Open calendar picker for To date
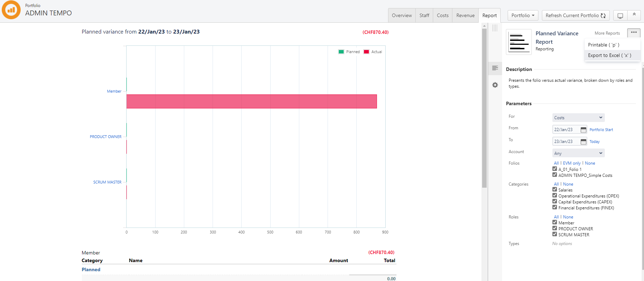Viewport: 644px width, 281px height. click(583, 142)
